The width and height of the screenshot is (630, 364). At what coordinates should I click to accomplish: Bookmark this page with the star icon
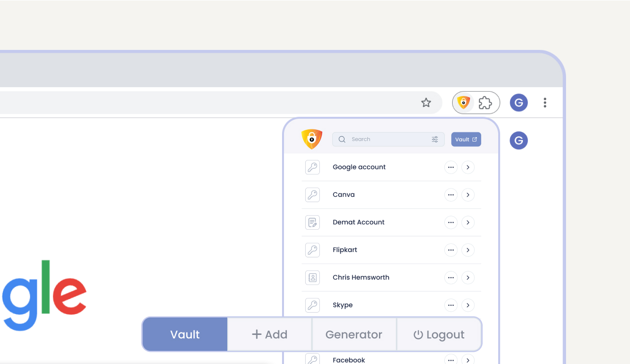click(x=426, y=102)
